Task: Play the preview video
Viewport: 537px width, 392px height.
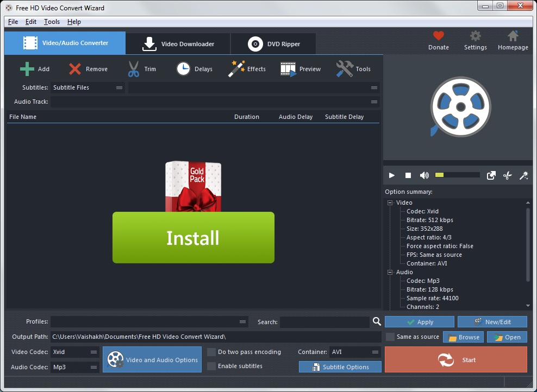Action: tap(392, 175)
